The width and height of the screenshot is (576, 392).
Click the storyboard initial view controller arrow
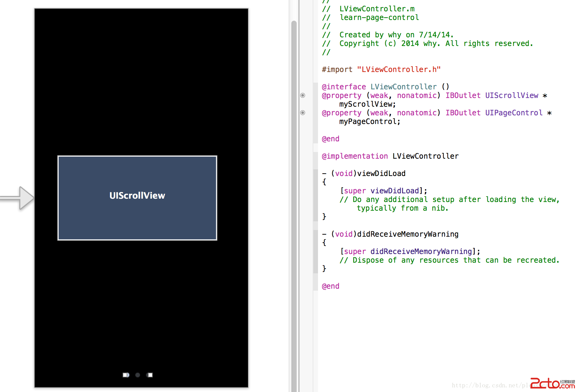(x=18, y=198)
